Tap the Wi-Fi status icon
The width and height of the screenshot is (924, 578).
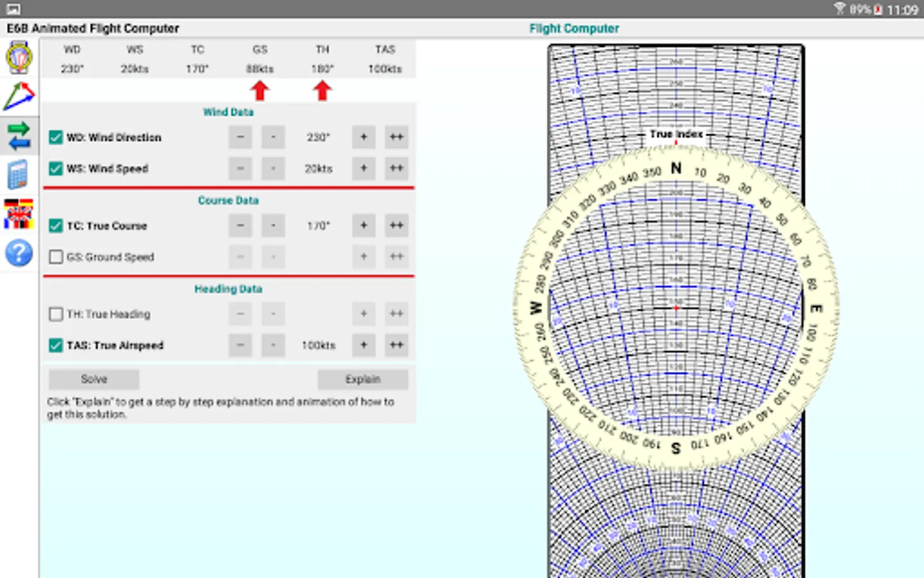click(840, 9)
